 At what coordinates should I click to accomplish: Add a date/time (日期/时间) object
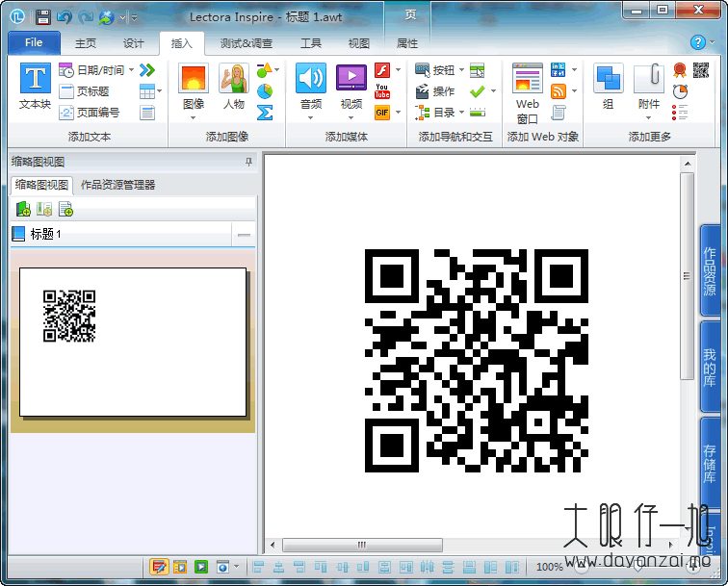point(92,70)
